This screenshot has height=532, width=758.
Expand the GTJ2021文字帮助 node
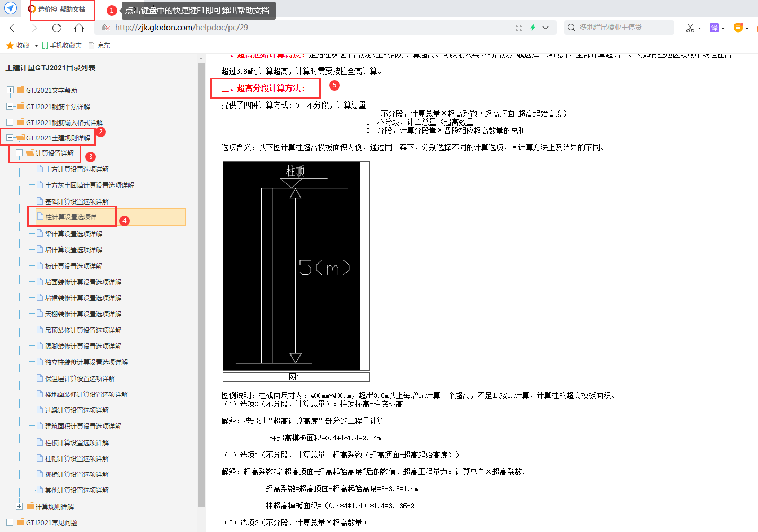pos(10,90)
